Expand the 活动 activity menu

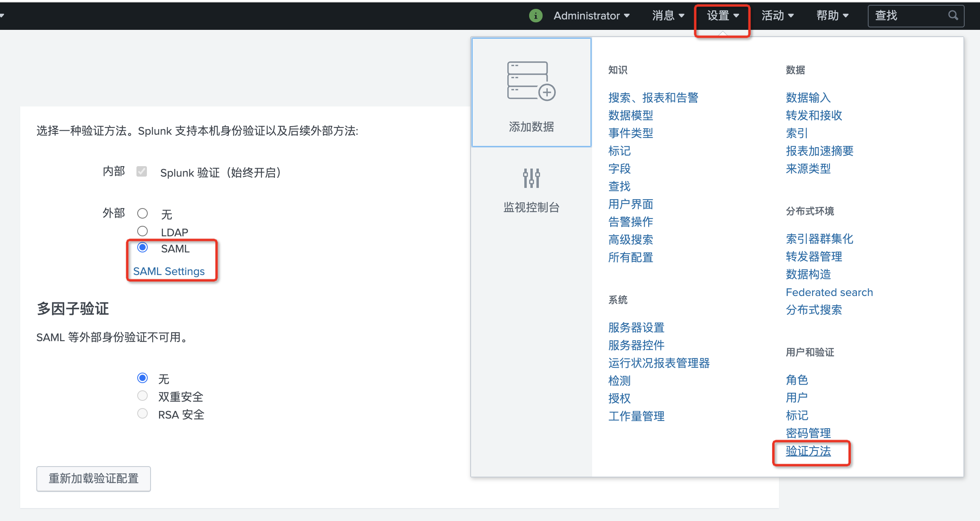[777, 16]
